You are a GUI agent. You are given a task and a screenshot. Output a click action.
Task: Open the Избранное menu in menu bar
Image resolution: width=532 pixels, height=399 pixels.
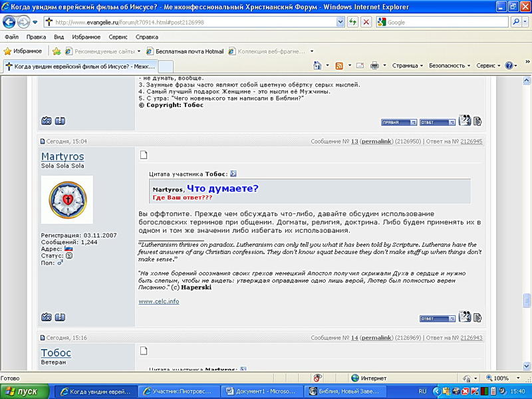[x=86, y=37]
